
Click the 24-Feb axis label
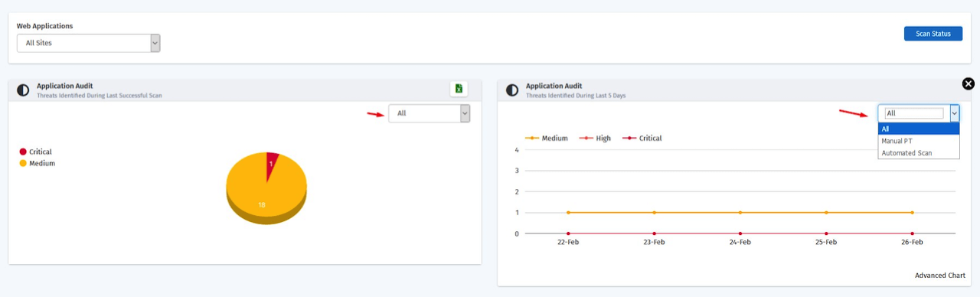pyautogui.click(x=740, y=242)
